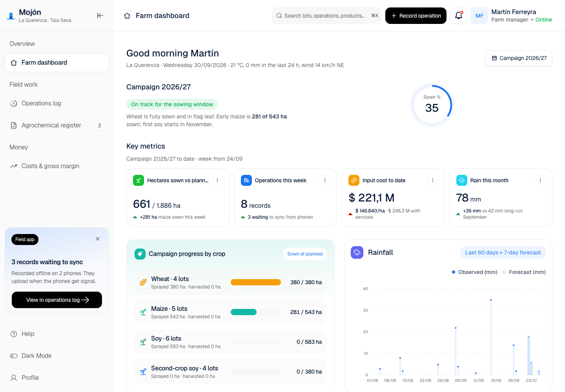Open Rain this month card options menu
This screenshot has height=392, width=565.
[x=540, y=180]
